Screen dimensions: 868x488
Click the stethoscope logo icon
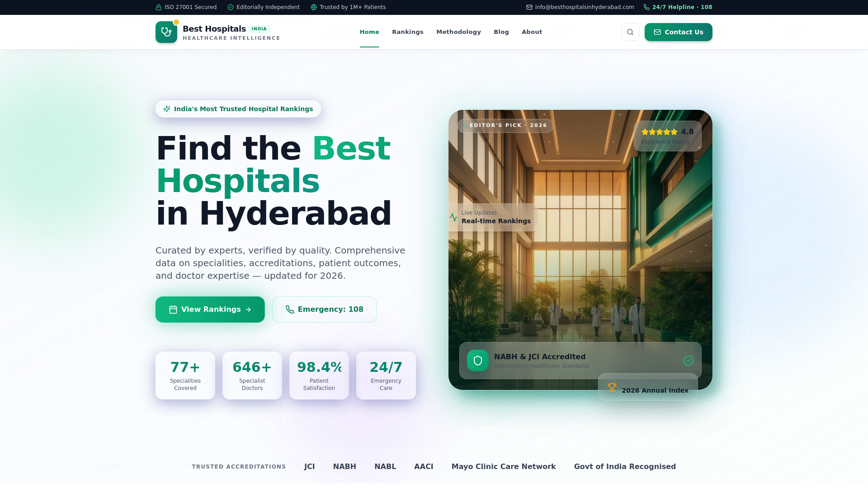pyautogui.click(x=166, y=32)
